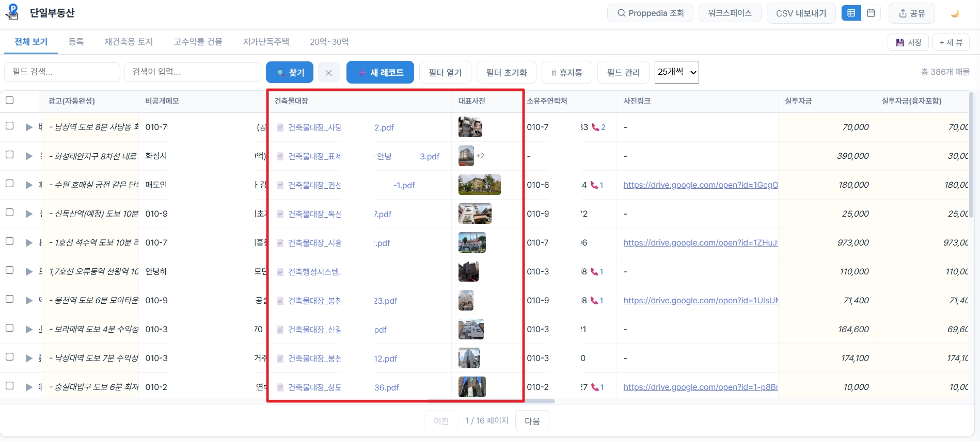Toggle dark mode moon icon
Image resolution: width=980 pixels, height=441 pixels.
(955, 13)
